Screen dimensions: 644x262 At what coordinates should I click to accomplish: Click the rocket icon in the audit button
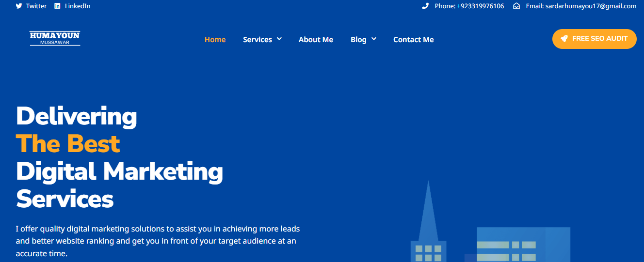[x=564, y=39]
